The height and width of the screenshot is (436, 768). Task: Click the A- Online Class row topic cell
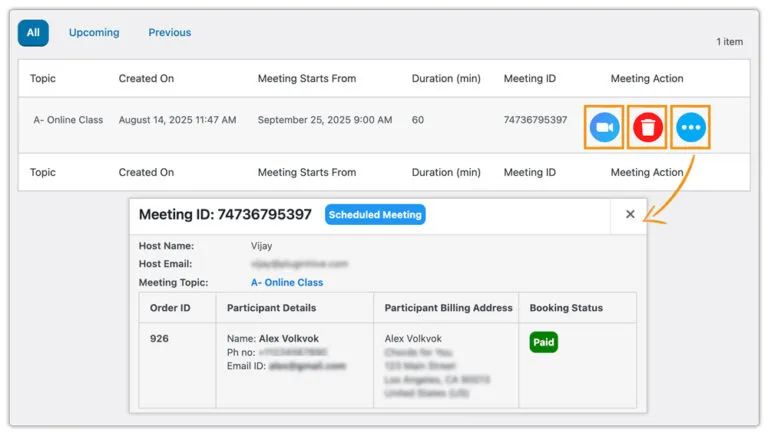point(68,120)
